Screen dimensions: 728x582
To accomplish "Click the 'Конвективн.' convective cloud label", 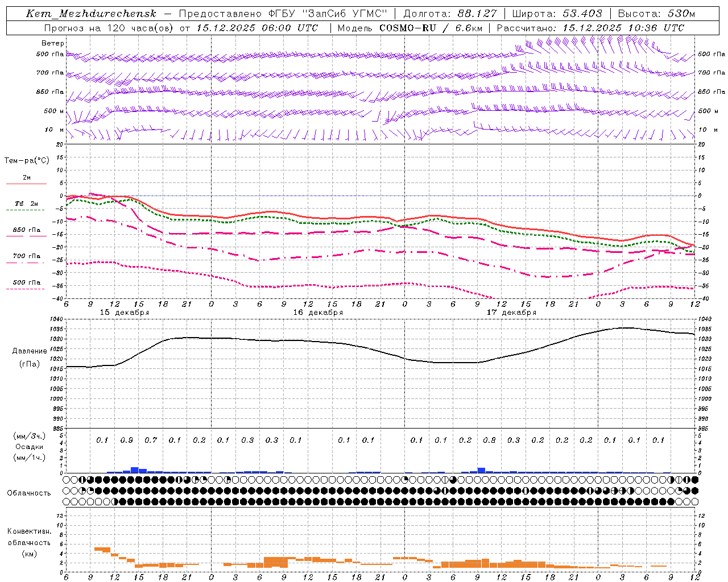I will coord(29,531).
